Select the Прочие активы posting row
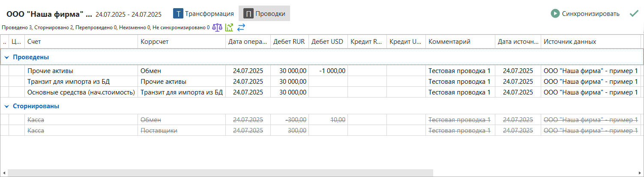Image resolution: width=644 pixels, height=177 pixels. point(81,71)
